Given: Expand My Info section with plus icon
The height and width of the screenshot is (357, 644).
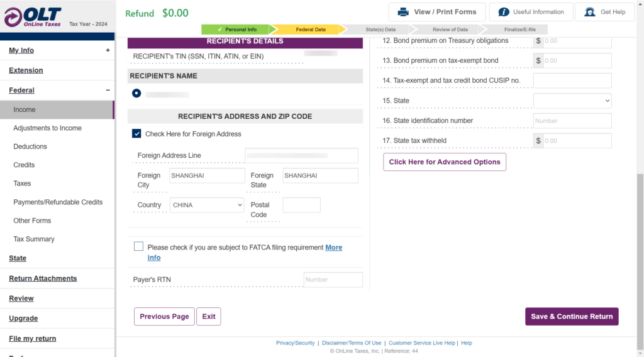Looking at the screenshot, I should [108, 50].
